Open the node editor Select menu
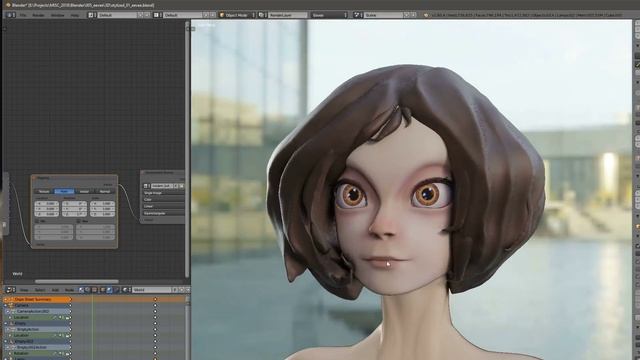Image resolution: width=640 pixels, height=360 pixels. coord(40,290)
